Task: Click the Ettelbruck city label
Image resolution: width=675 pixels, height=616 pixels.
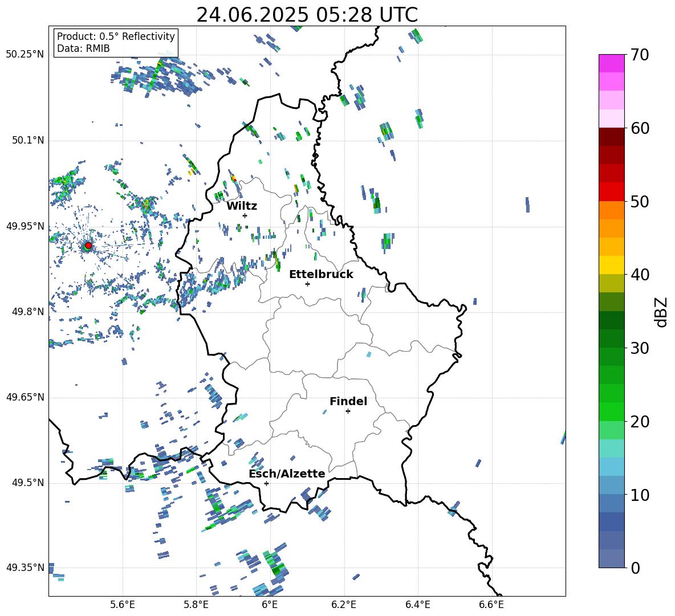Action: 321,275
